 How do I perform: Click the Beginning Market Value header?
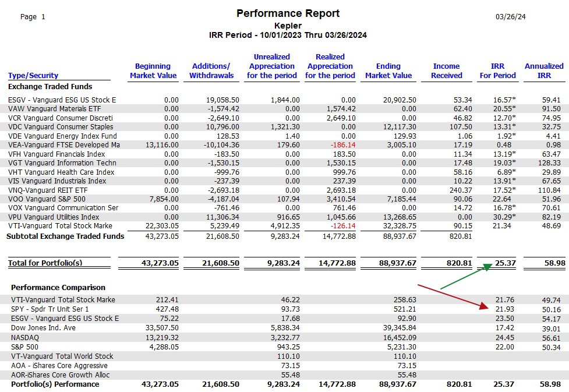[x=153, y=71]
